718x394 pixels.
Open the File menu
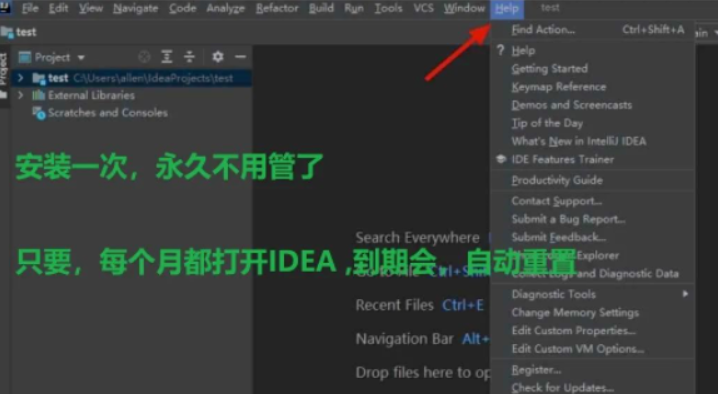(30, 8)
